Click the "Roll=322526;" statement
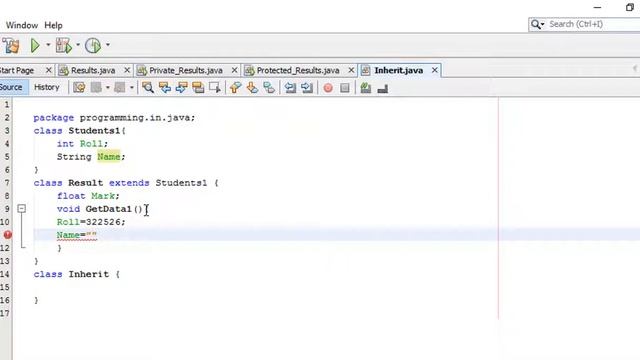The height and width of the screenshot is (360, 640). pyautogui.click(x=91, y=222)
